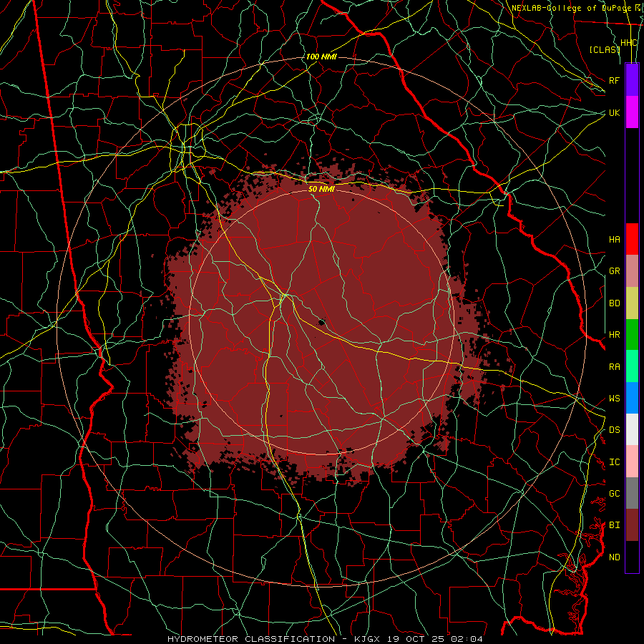Click the 100 NMI range ring label
Viewport: 644px width, 644px height.
[321, 57]
